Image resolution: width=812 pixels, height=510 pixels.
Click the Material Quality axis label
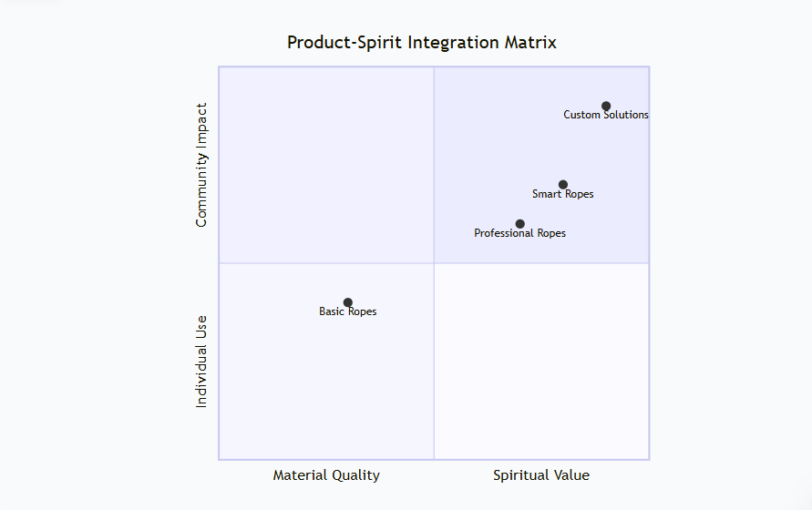326,475
